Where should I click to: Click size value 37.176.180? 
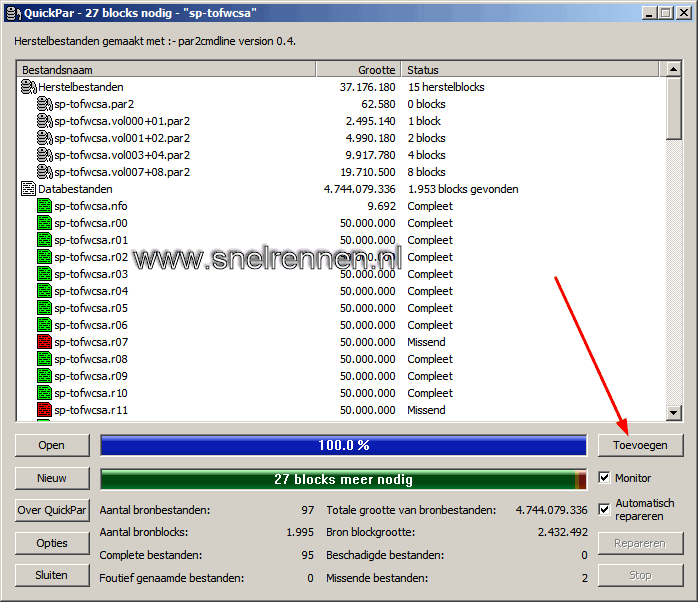tap(368, 87)
